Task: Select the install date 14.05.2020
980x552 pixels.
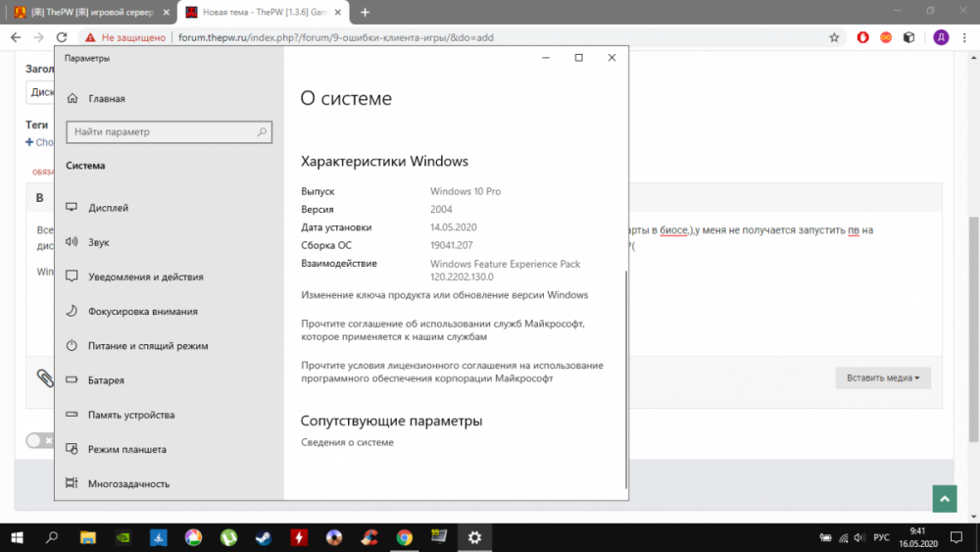Action: point(453,226)
